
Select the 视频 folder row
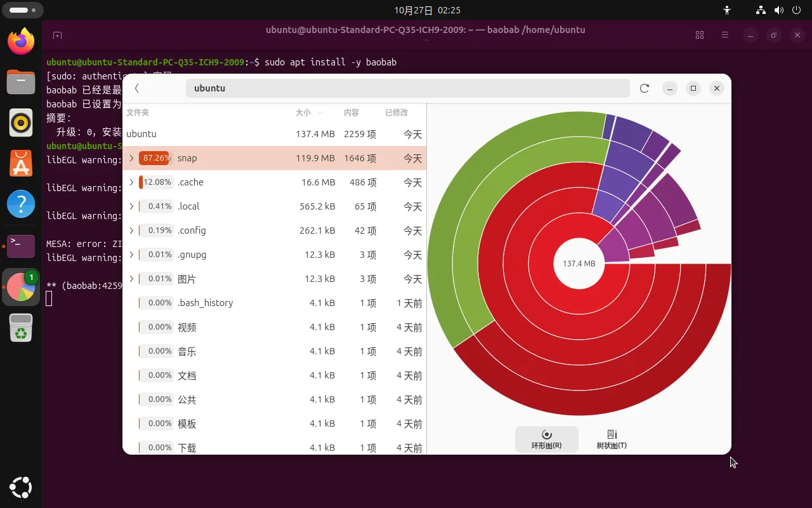coord(274,327)
